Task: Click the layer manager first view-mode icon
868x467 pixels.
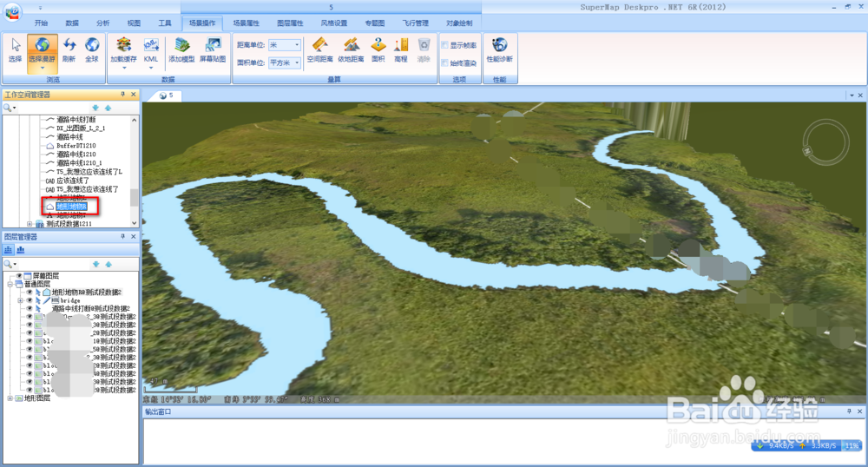Action: [x=9, y=250]
